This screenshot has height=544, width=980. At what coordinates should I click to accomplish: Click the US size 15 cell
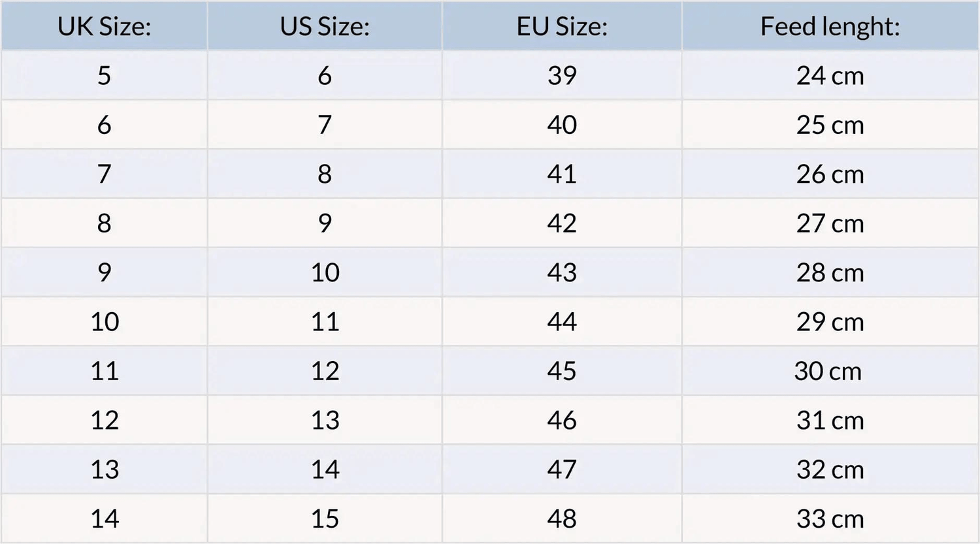[x=325, y=519]
